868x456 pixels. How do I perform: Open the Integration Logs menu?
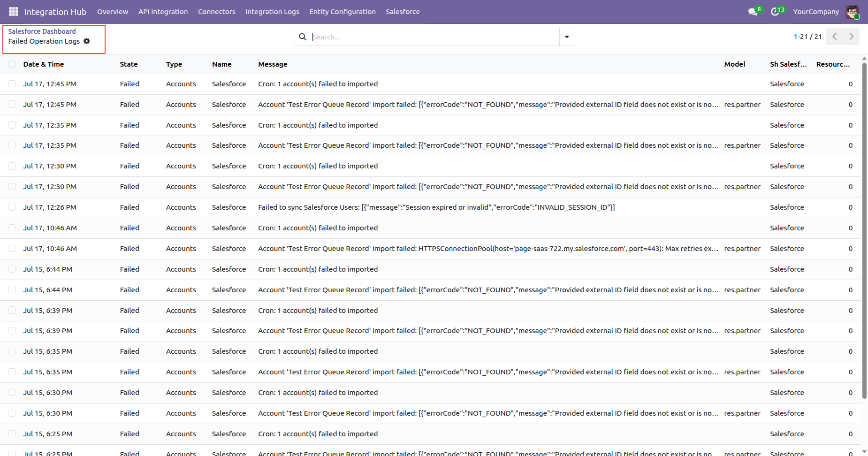(272, 12)
